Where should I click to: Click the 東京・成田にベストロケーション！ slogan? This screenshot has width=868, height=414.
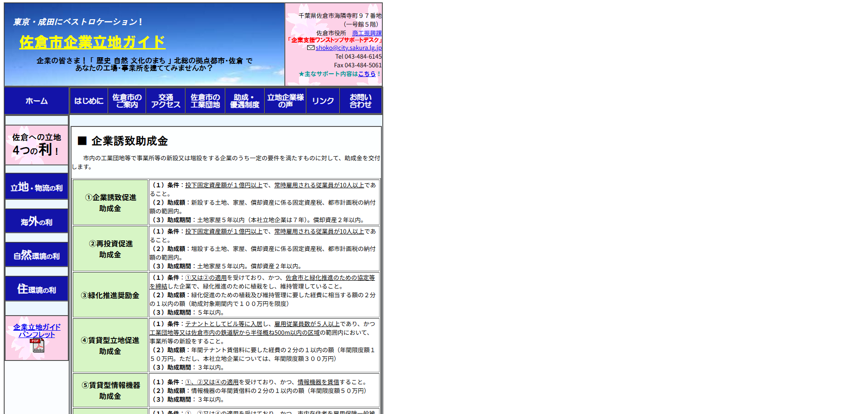[x=78, y=22]
